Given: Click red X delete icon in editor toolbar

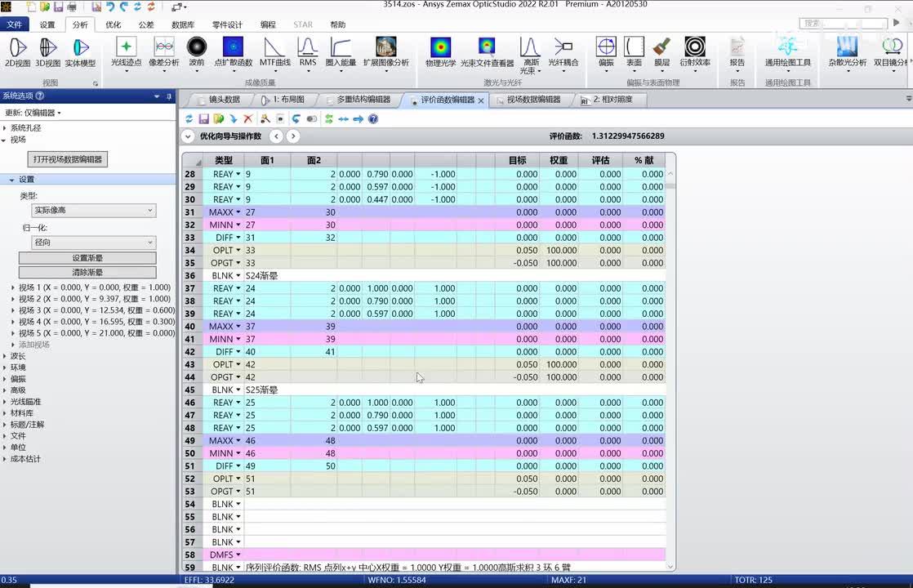Looking at the screenshot, I should pos(248,118).
